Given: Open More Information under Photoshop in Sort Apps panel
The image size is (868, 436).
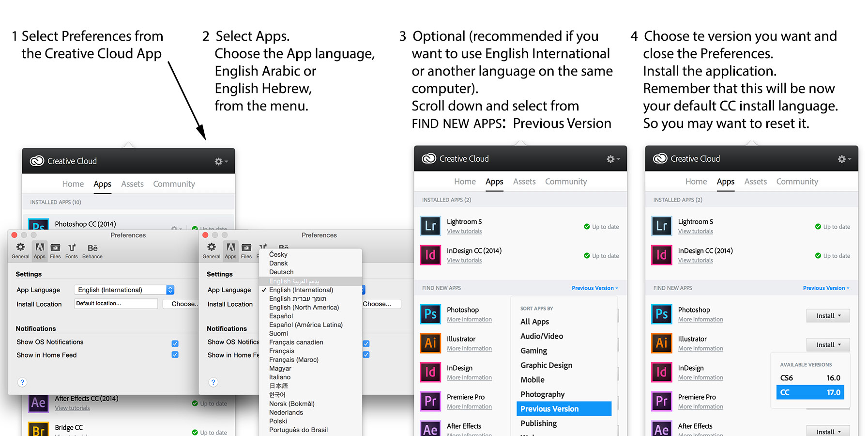Looking at the screenshot, I should click(469, 319).
